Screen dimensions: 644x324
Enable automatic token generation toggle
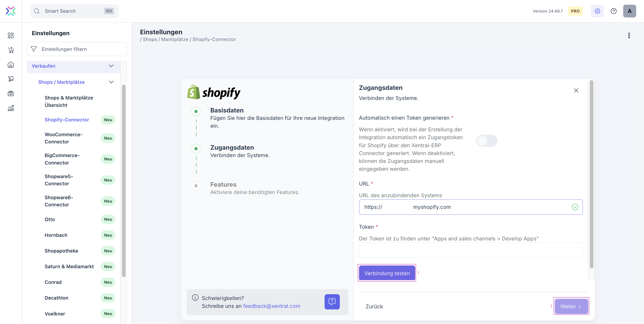click(486, 141)
